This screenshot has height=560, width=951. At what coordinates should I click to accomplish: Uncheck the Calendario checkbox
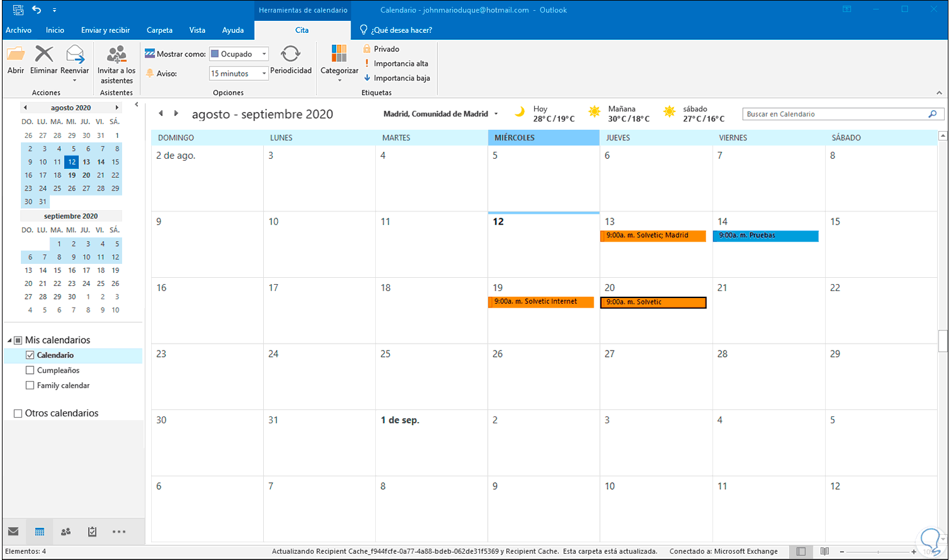pyautogui.click(x=30, y=355)
